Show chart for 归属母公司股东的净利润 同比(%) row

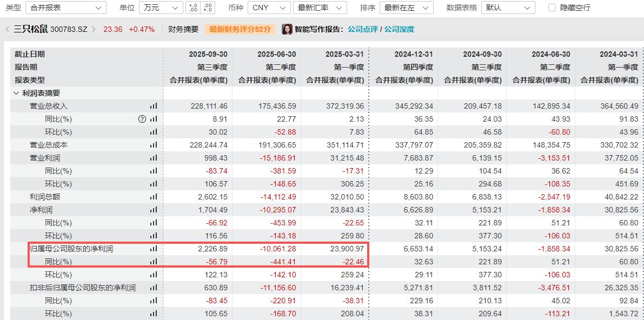point(154,262)
